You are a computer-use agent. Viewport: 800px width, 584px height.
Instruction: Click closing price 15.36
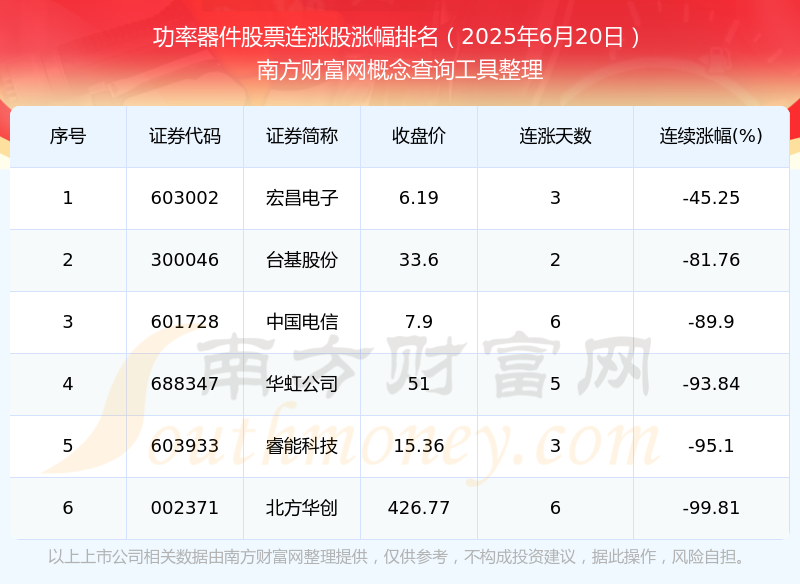point(419,446)
